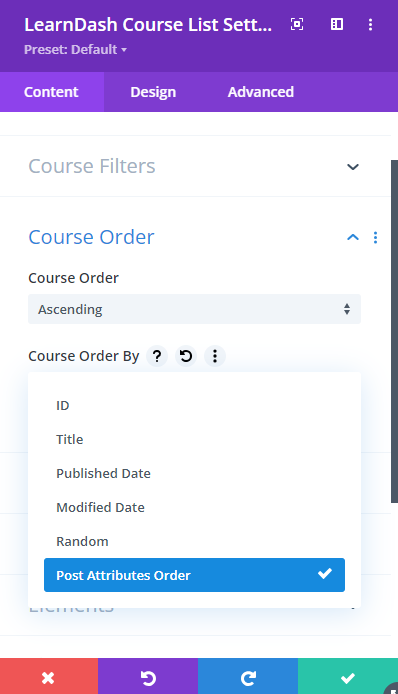Click the expand modal fullscreen icon
This screenshot has width=398, height=694.
pos(297,24)
